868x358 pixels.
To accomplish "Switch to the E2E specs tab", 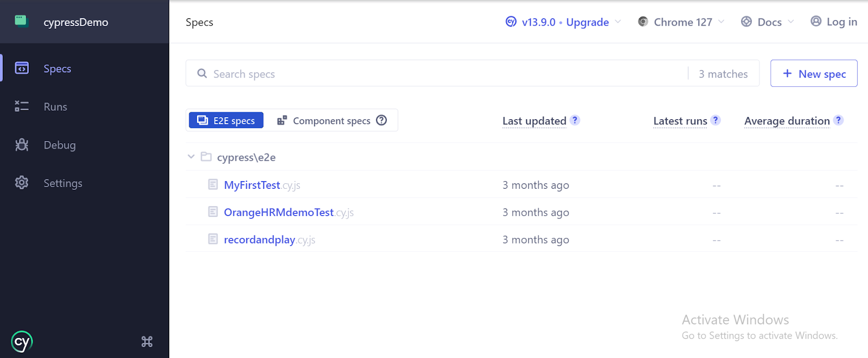I will tap(226, 120).
